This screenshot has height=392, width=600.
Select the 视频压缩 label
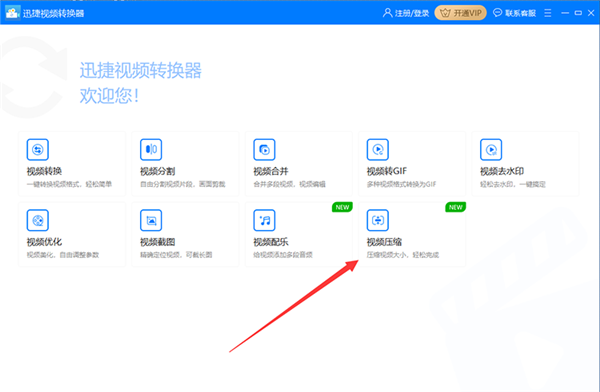tap(384, 242)
